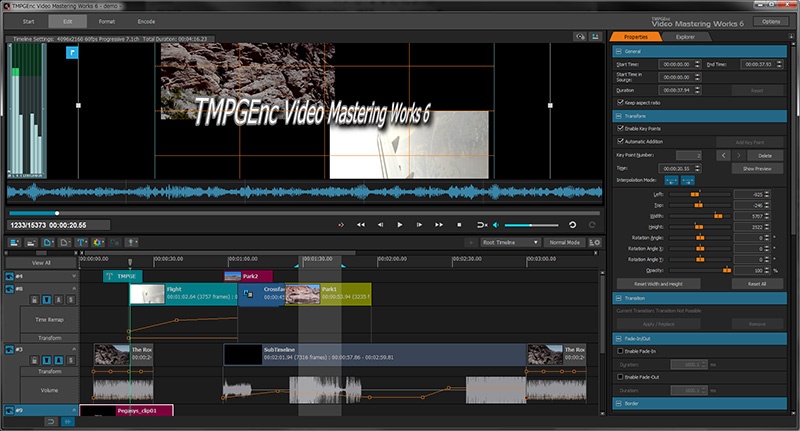Viewport: 800px width, 431px height.
Task: Click the lock icon on track #8
Action: 34,300
